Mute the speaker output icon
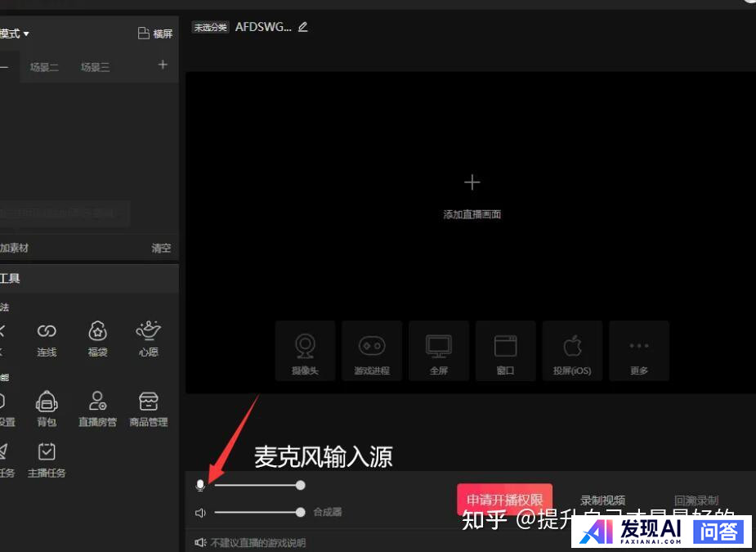Image resolution: width=756 pixels, height=552 pixels. coord(200,513)
